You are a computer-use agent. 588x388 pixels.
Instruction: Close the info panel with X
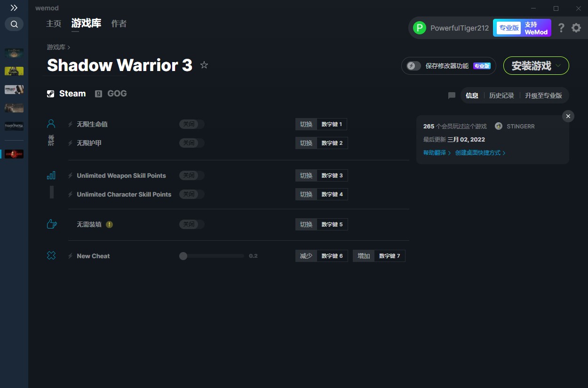tap(568, 116)
